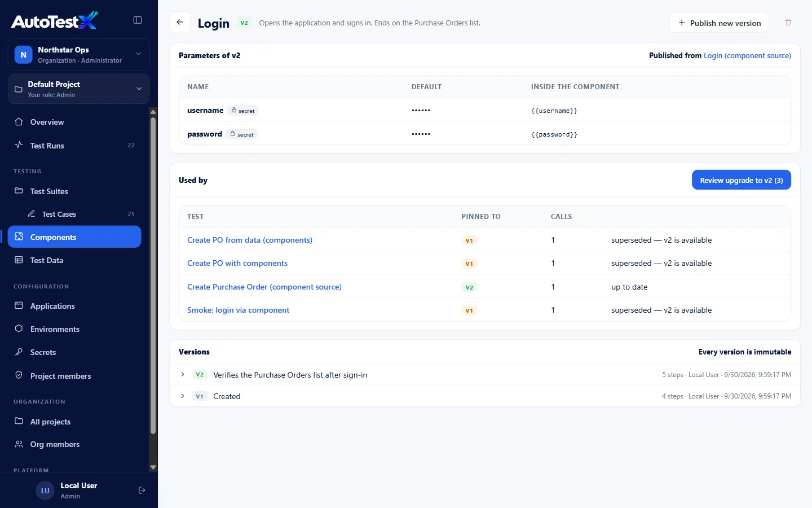Screen dimensions: 812x508
Task: Click the secret badge next to username
Action: (x=243, y=111)
